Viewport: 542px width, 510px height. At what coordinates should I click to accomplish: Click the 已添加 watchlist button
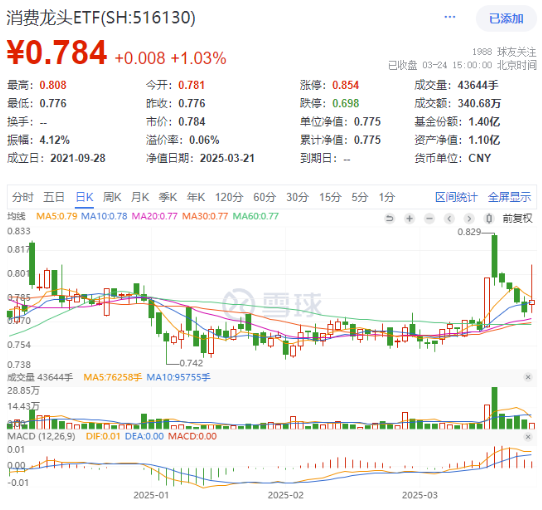pyautogui.click(x=506, y=18)
